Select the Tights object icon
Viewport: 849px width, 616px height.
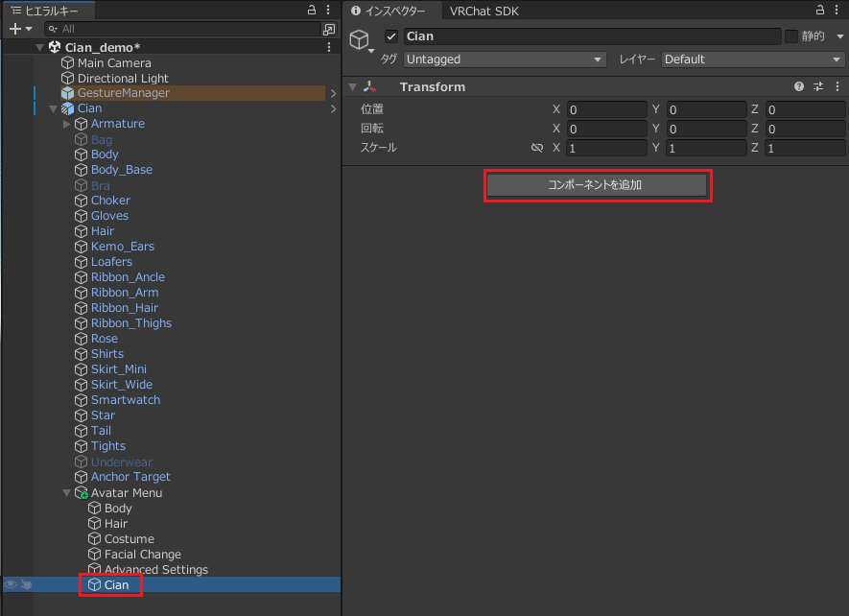(82, 446)
